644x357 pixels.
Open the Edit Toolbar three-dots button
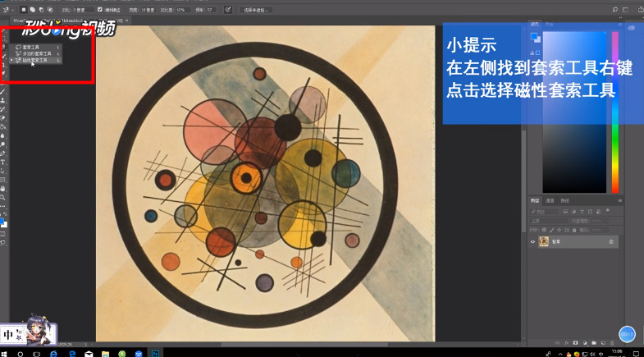tap(3, 206)
